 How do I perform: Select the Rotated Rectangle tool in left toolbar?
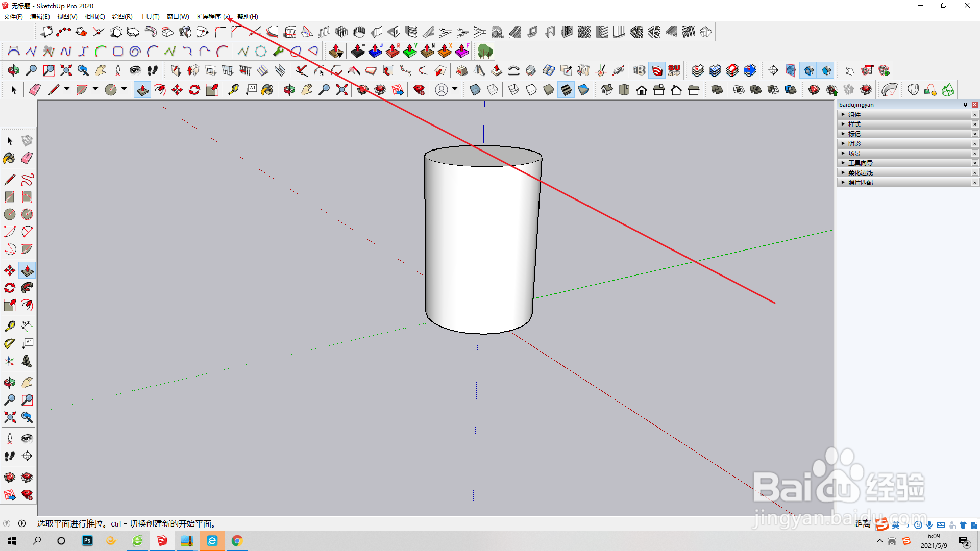tap(27, 197)
